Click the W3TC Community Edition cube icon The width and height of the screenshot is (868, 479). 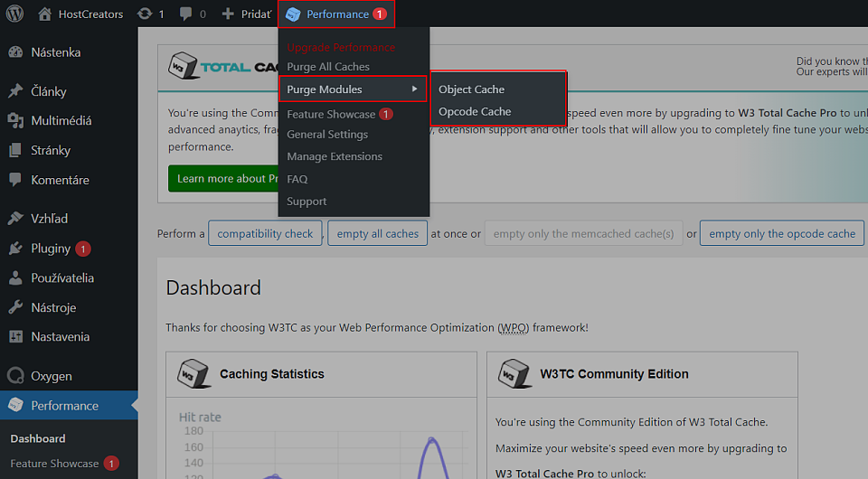(514, 373)
